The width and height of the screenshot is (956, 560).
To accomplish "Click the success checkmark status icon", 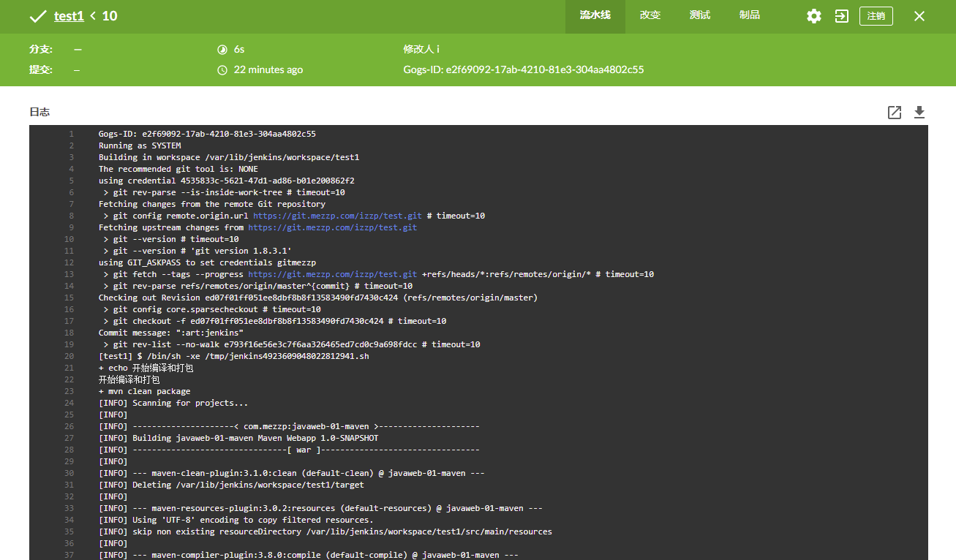I will pyautogui.click(x=38, y=16).
